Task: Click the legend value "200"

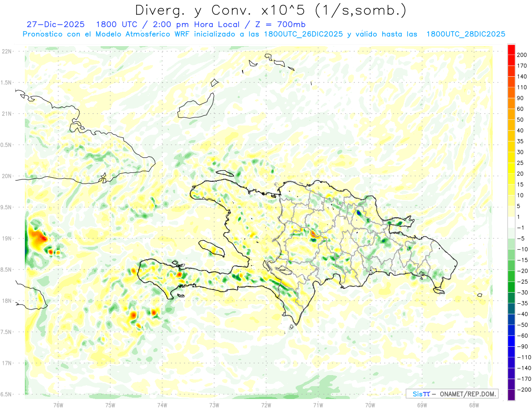Action: pos(521,55)
